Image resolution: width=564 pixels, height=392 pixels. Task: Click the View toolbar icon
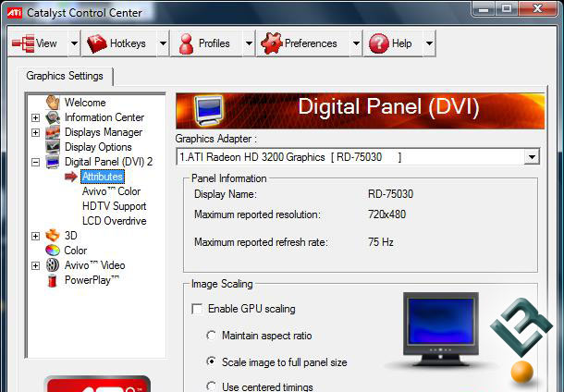[24, 43]
